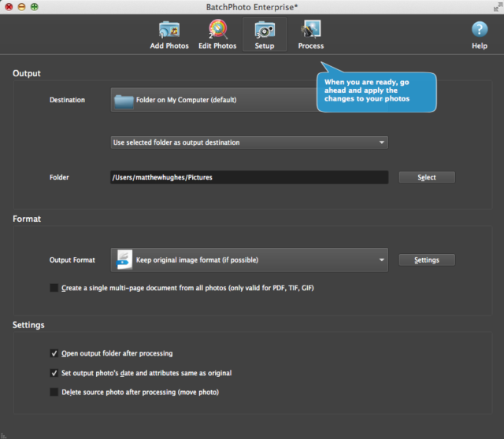504x439 pixels.
Task: Click the yellow minimize window button
Action: 21,6
